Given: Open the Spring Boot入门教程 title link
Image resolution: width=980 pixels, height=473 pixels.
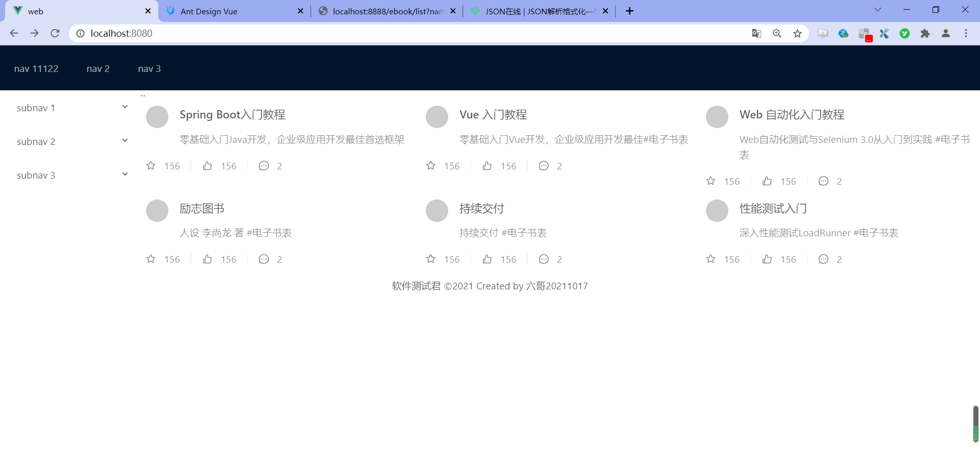Looking at the screenshot, I should tap(232, 114).
